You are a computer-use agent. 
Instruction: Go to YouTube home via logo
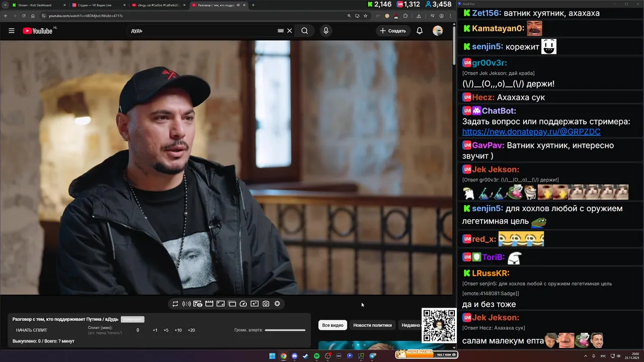38,31
